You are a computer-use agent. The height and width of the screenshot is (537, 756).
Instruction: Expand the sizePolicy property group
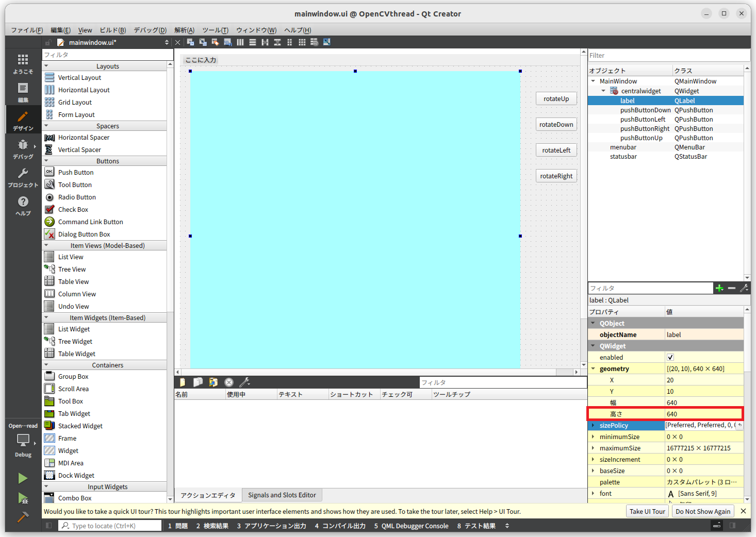point(593,425)
